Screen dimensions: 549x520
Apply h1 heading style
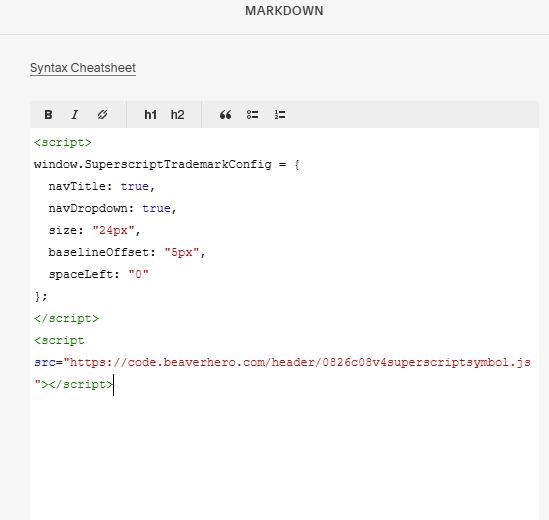click(x=151, y=115)
